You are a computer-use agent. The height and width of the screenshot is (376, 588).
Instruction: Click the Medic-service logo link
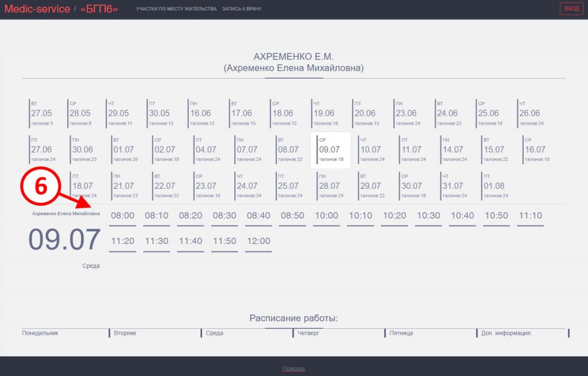[37, 9]
